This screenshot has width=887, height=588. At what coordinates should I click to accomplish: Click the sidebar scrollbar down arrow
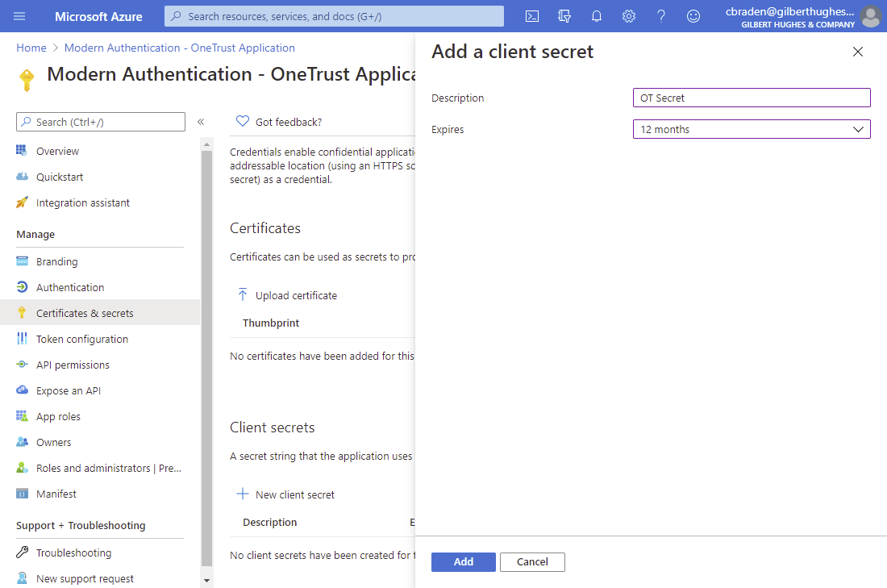(206, 580)
